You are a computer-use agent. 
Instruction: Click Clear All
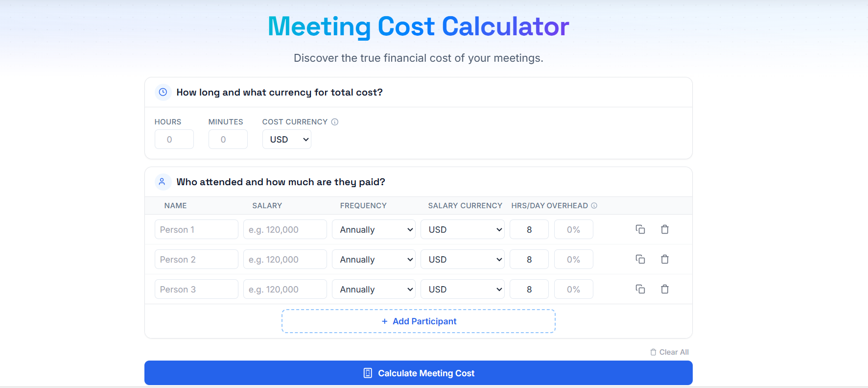tap(670, 351)
